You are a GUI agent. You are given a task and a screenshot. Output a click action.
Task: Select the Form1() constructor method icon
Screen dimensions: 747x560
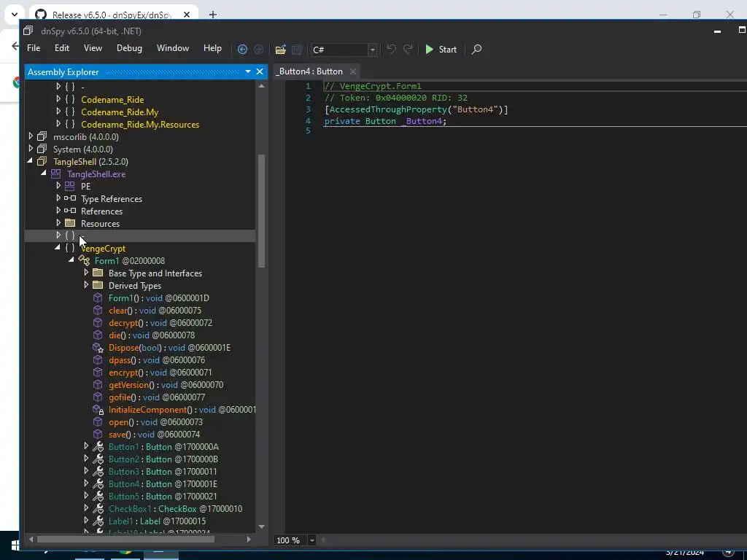(x=98, y=297)
